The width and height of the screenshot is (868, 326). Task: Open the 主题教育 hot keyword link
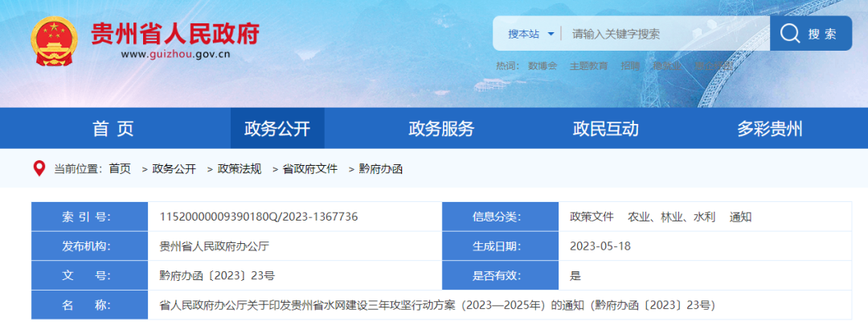point(588,66)
